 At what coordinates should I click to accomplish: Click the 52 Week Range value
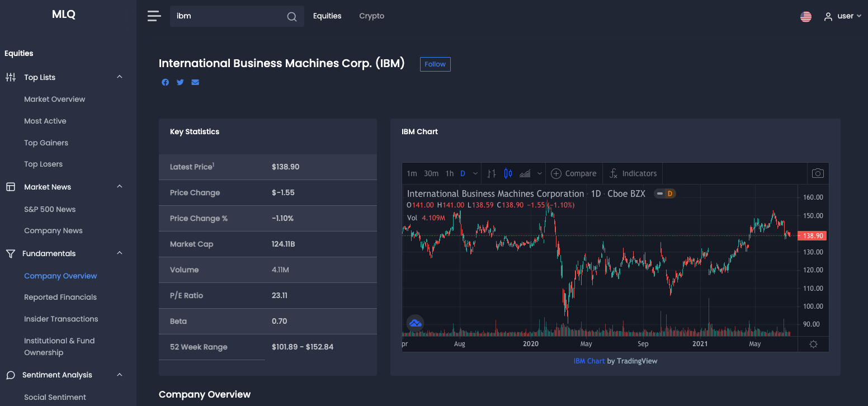303,347
